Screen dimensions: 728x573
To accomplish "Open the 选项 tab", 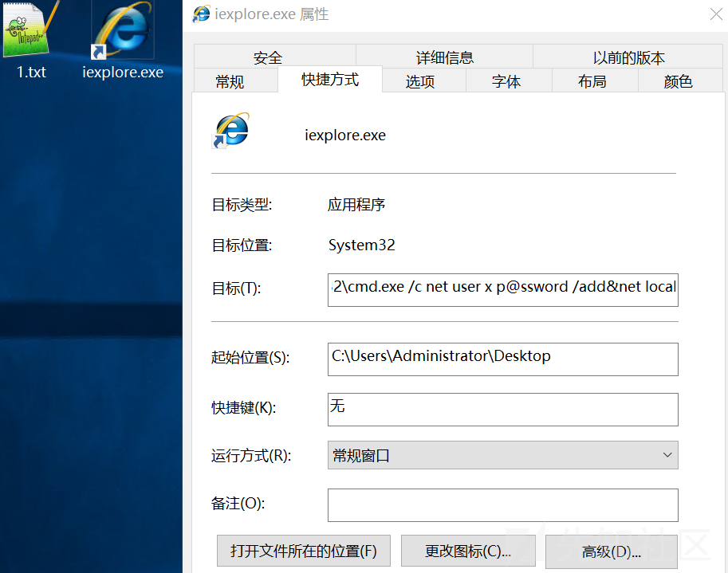I will click(424, 80).
